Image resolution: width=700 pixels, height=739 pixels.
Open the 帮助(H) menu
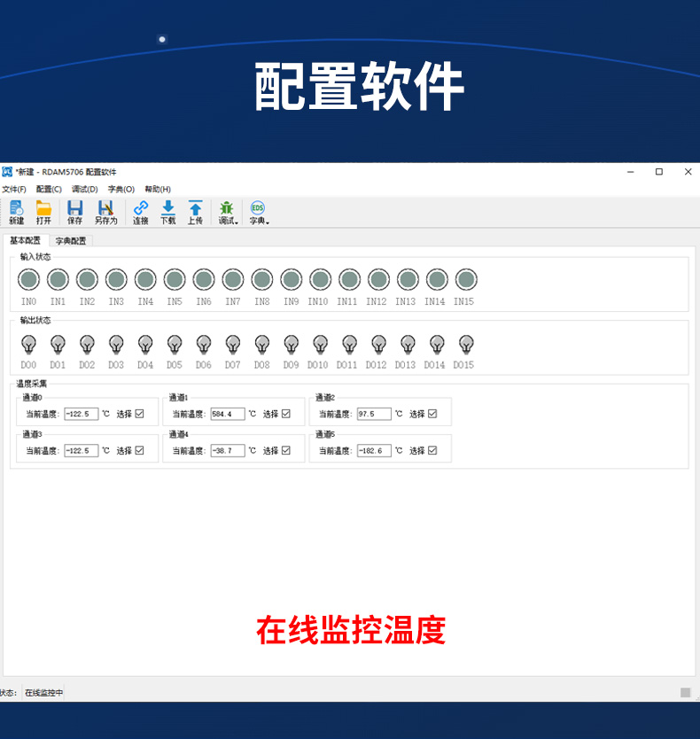point(158,189)
